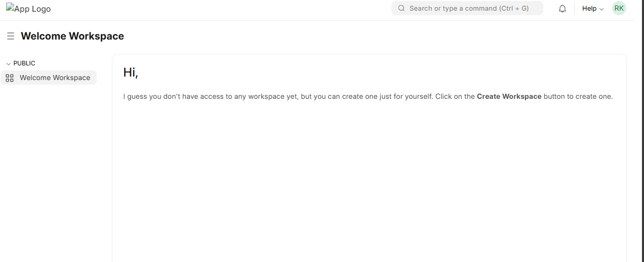Click the Welcome Workspace page title
This screenshot has height=262, width=644.
tap(72, 36)
